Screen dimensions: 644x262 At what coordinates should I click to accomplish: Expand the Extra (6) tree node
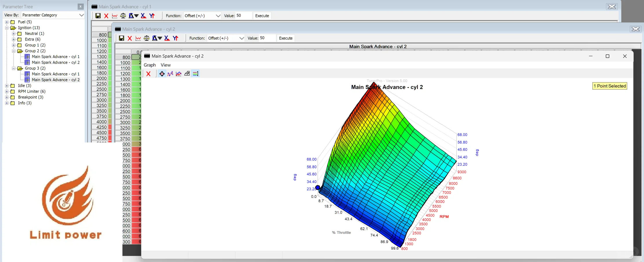[x=14, y=39]
